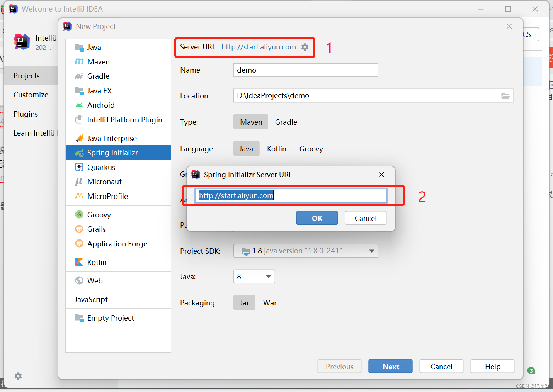Open server URL settings gear icon
Screen dimensions: 553x392
(x=305, y=47)
